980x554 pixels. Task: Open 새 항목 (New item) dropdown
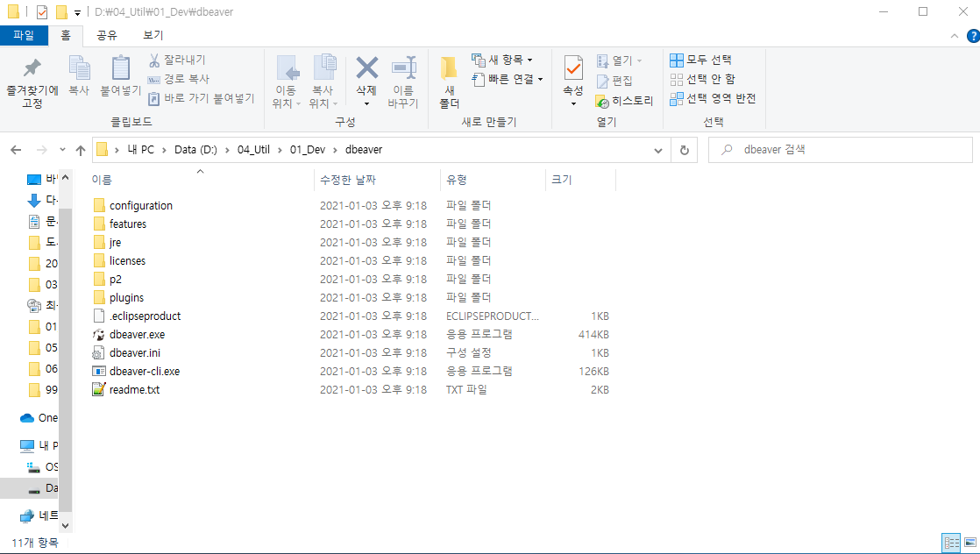point(502,60)
